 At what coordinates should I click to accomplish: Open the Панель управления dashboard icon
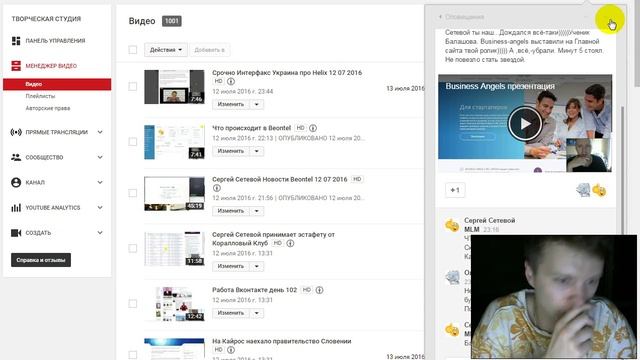click(x=16, y=41)
